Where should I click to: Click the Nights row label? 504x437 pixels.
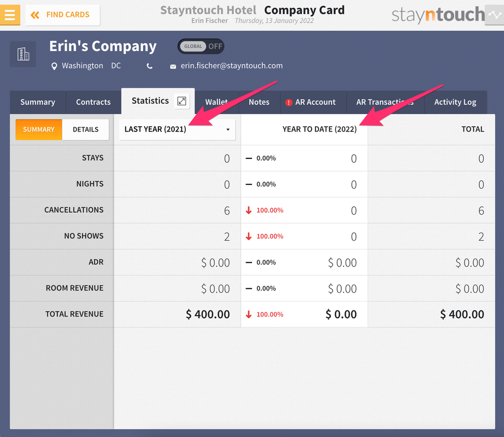(x=90, y=184)
